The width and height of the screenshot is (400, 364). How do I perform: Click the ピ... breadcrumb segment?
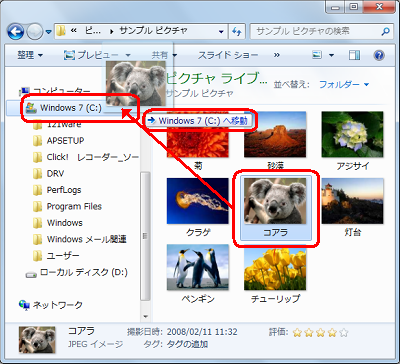click(93, 31)
